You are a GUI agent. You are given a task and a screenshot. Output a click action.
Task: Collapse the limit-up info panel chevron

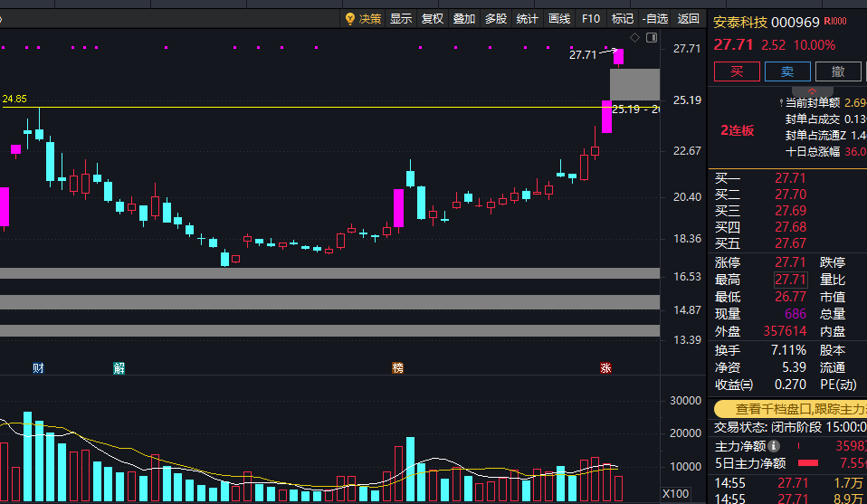813,91
